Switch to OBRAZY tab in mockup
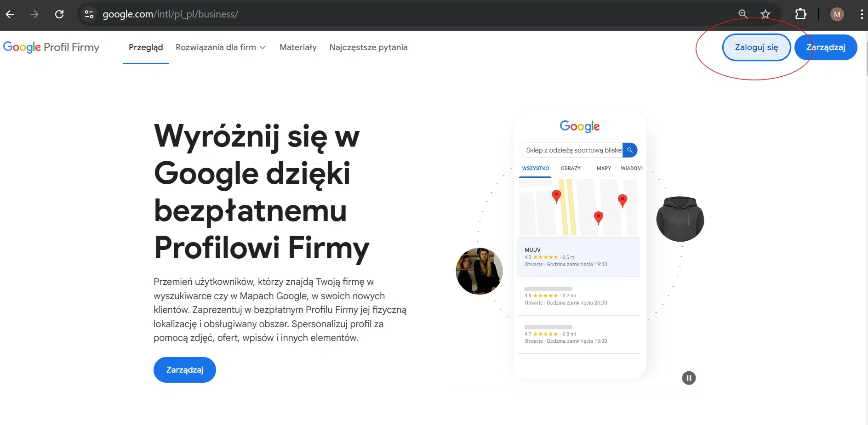This screenshot has height=425, width=868. pos(571,168)
